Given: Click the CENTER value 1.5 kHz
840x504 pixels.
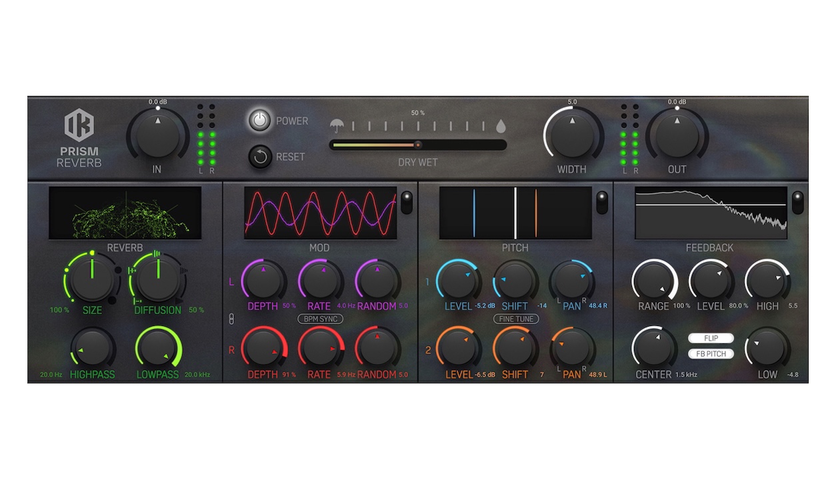Looking at the screenshot, I should point(686,375).
